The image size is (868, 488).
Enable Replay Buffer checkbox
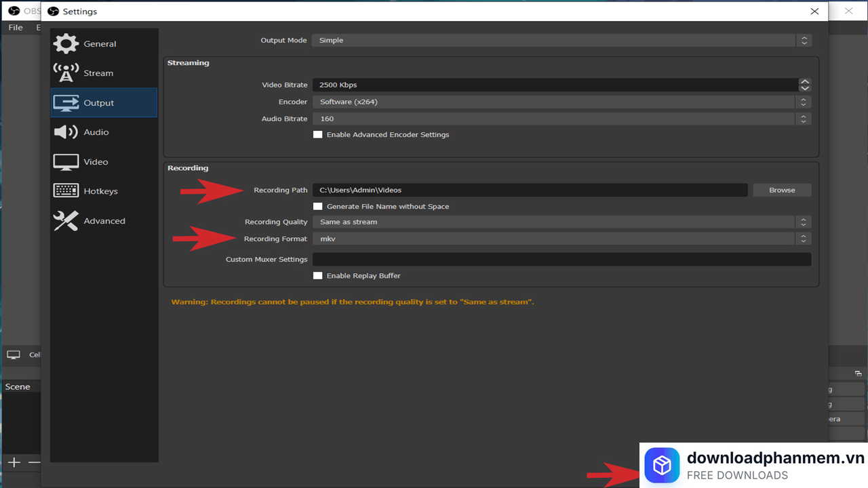click(x=317, y=276)
